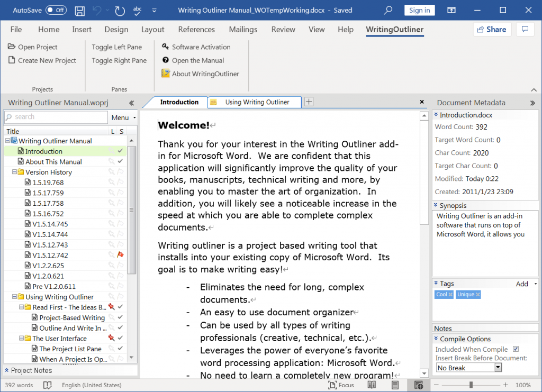Click red flag on V1.5.12.742 row
The image size is (542, 392).
120,255
